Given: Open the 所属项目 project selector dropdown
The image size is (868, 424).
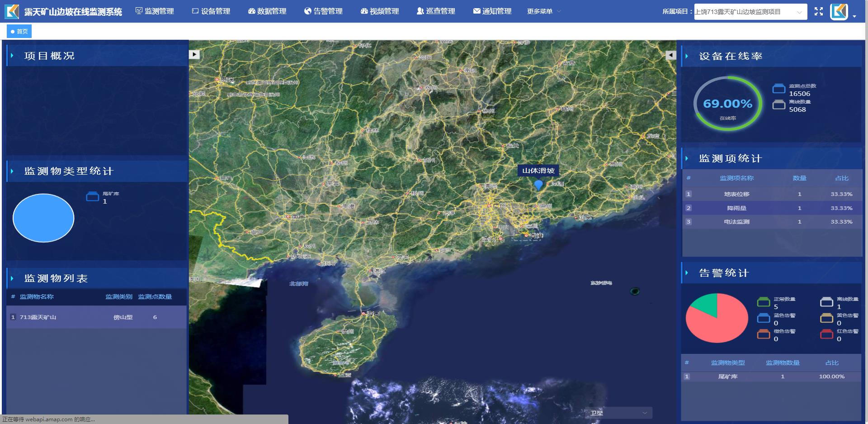Looking at the screenshot, I should coord(750,12).
